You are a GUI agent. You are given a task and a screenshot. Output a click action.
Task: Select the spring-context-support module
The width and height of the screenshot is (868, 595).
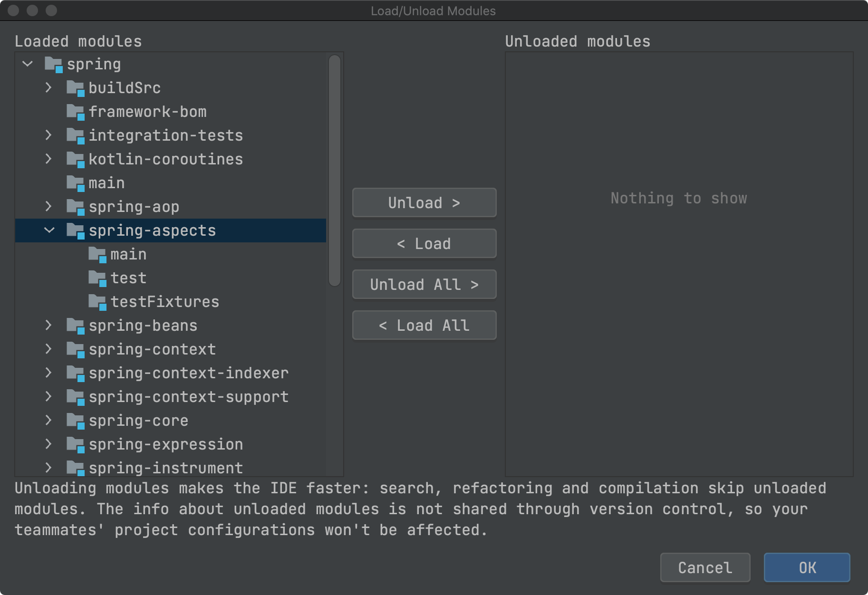(x=188, y=397)
